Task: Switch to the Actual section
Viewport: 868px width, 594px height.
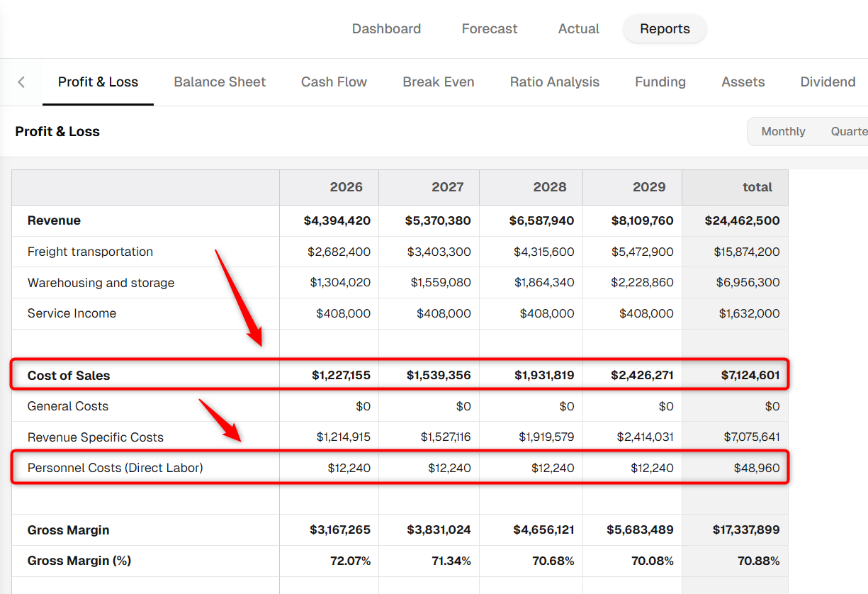Action: (579, 29)
